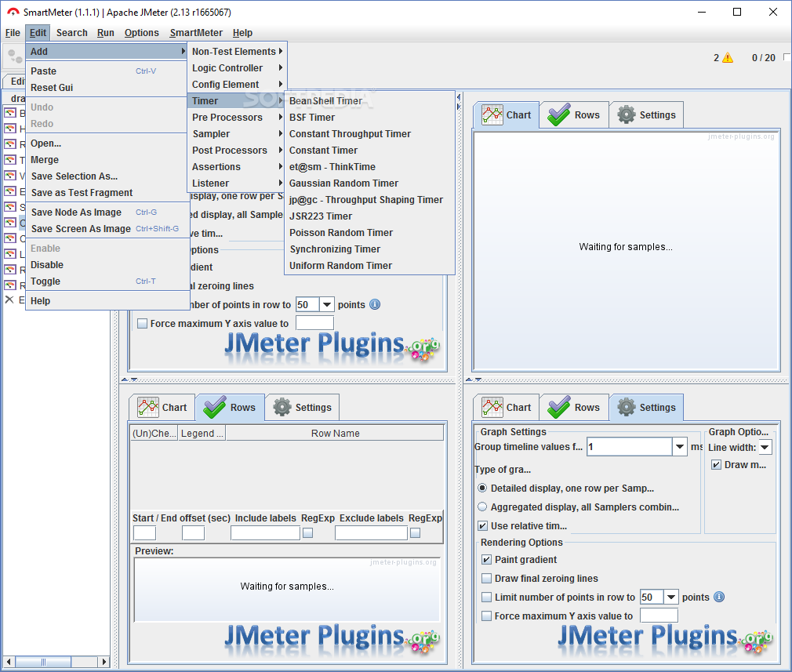Expand the Logic Controller submenu
Viewport: 792px width, 672px height.
(237, 67)
